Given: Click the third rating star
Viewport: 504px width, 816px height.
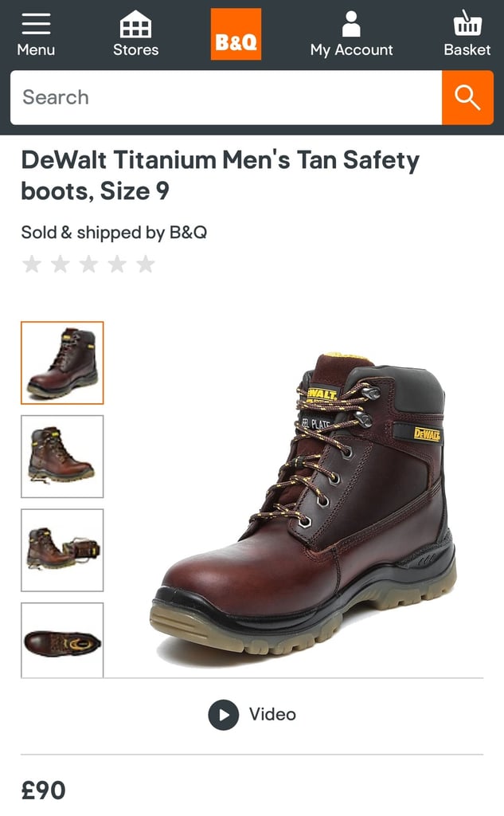Looking at the screenshot, I should [x=89, y=264].
